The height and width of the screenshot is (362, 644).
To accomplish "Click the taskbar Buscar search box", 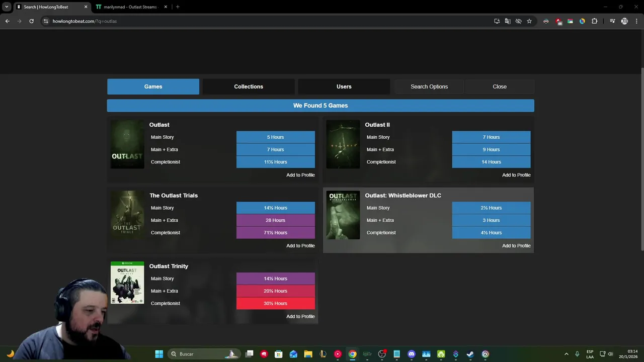I will click(x=205, y=354).
